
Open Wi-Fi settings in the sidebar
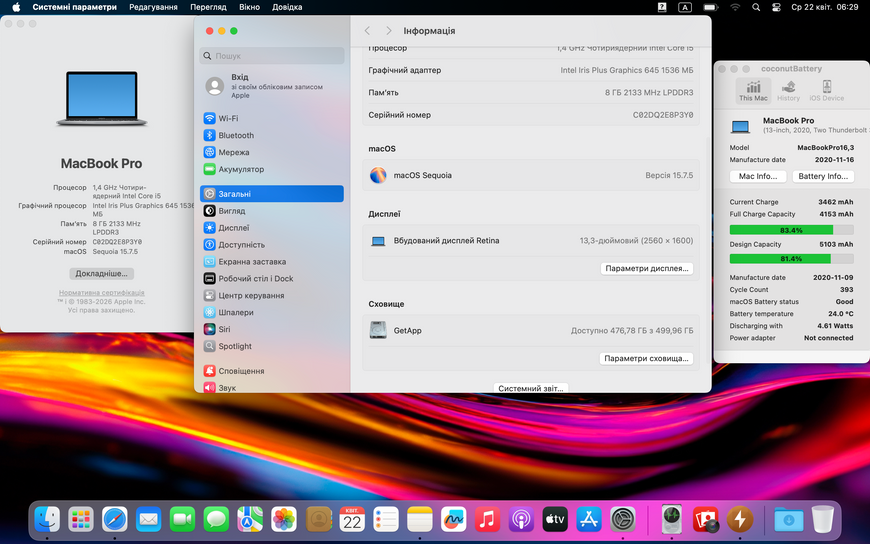click(x=272, y=118)
